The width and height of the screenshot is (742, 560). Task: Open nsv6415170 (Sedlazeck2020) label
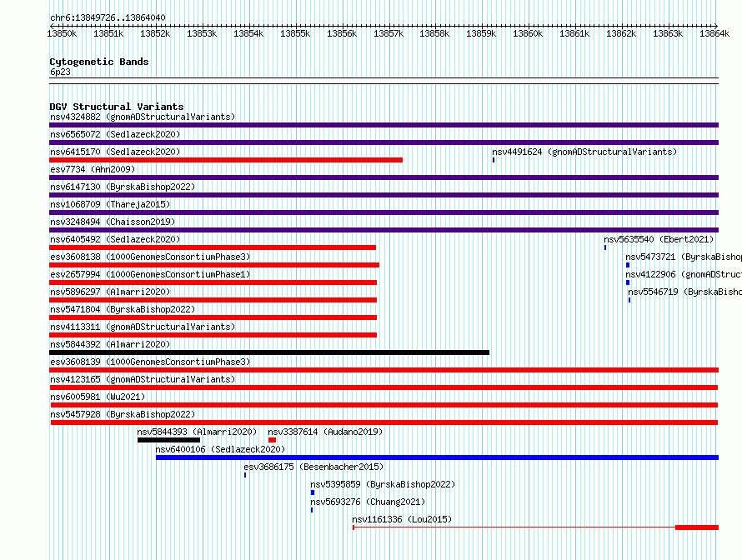click(115, 152)
